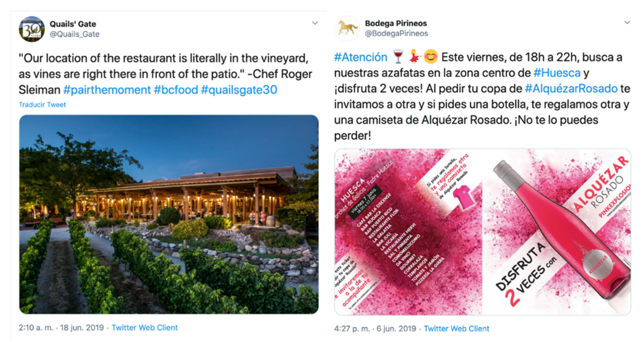The image size is (644, 342).
Task: Open the #AlquézarRosado hashtag
Action: (571, 89)
